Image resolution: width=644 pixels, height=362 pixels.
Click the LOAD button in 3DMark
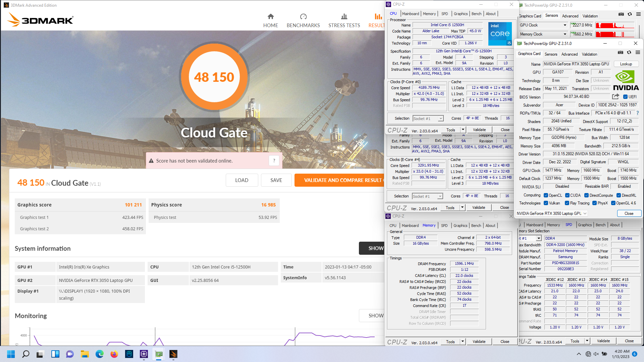[241, 180]
